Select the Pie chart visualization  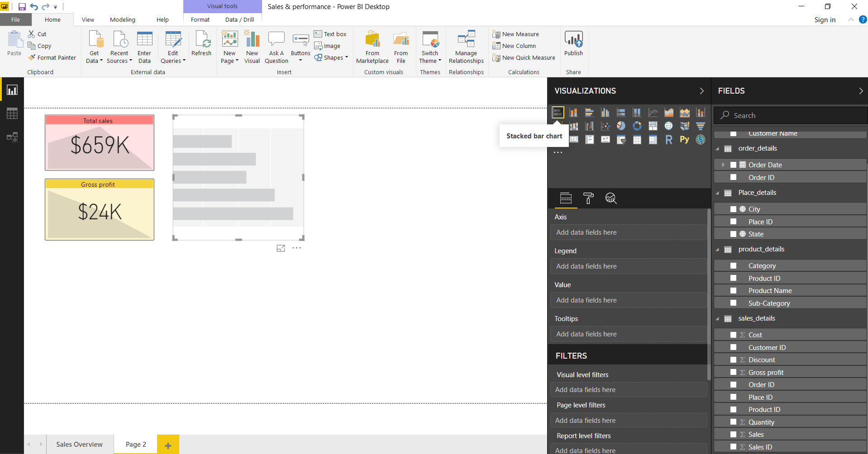point(621,126)
